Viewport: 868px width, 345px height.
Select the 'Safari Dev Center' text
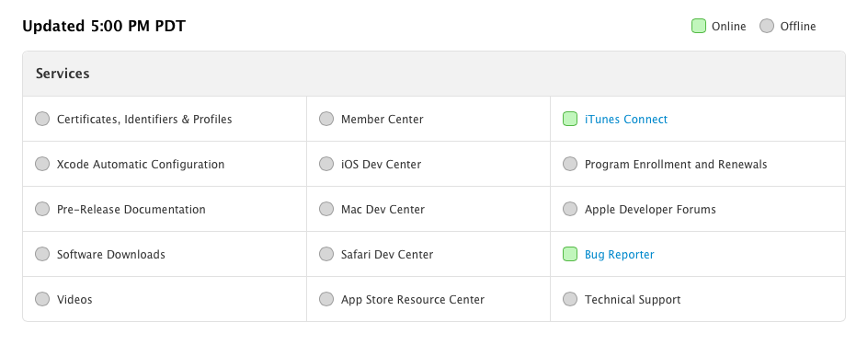pos(387,254)
